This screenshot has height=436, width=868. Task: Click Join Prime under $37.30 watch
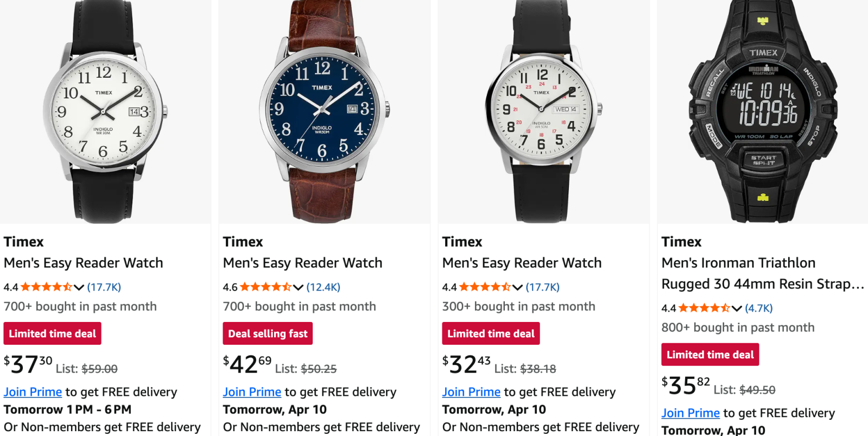33,392
